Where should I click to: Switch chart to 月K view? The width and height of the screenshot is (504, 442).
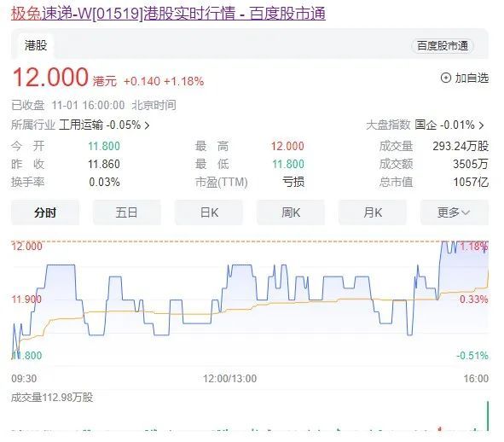point(373,212)
